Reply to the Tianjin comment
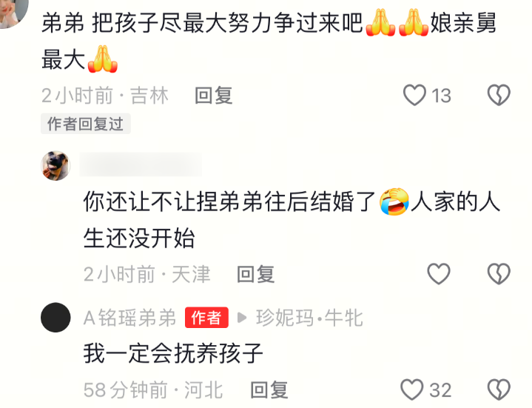 click(x=255, y=274)
